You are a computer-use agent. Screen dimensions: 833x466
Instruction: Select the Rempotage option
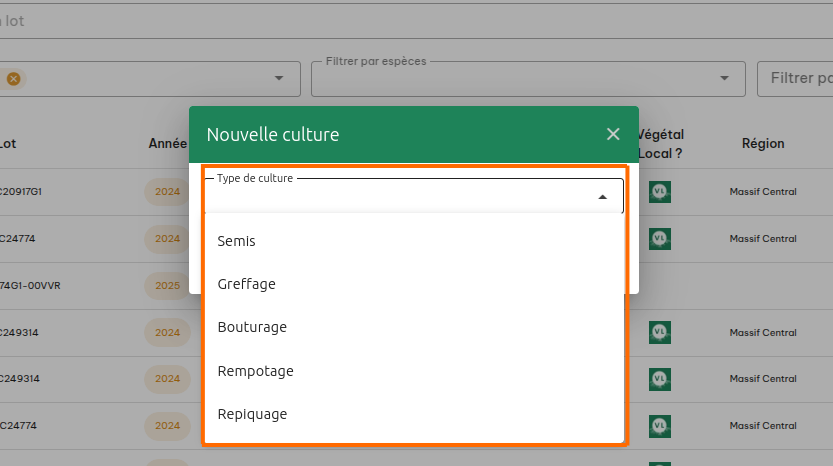point(255,371)
